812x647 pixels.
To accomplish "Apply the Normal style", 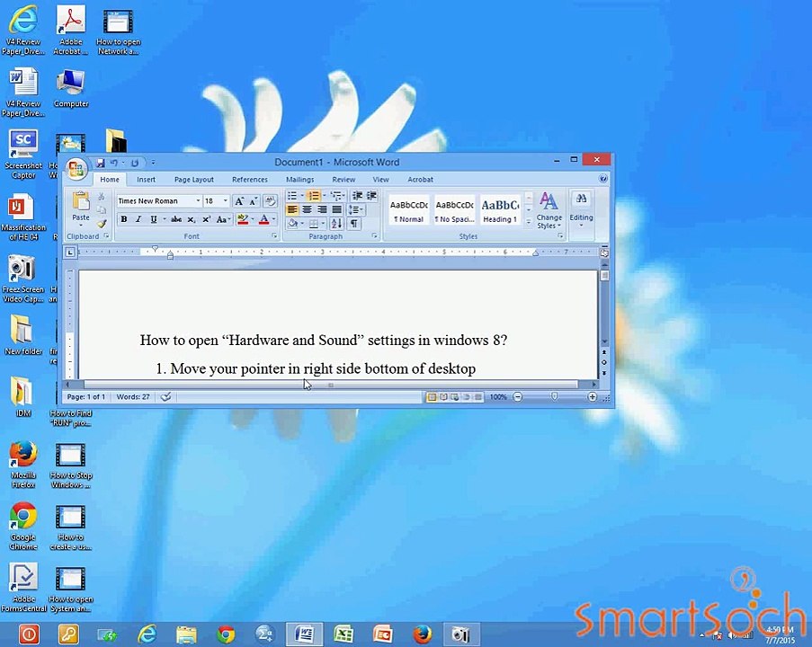I will point(408,210).
